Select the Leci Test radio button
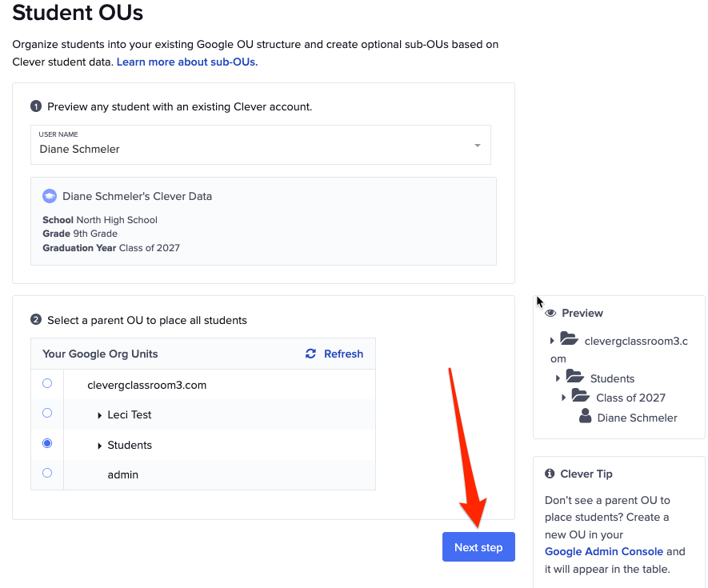The image size is (708, 588). point(46,413)
